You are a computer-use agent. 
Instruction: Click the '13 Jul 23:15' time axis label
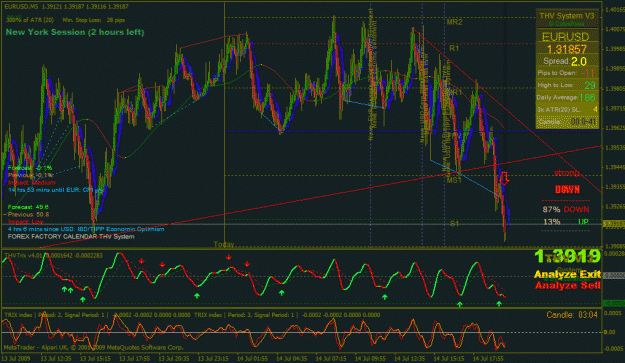213,358
